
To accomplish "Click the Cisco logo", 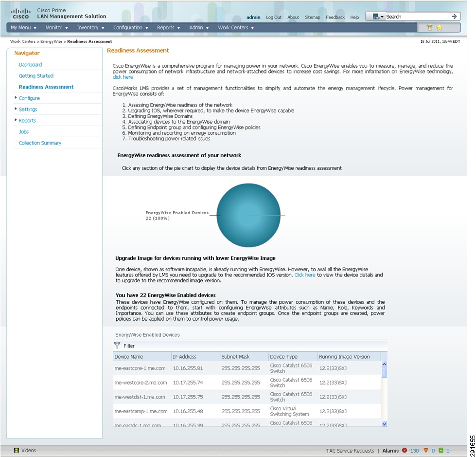I will point(20,13).
